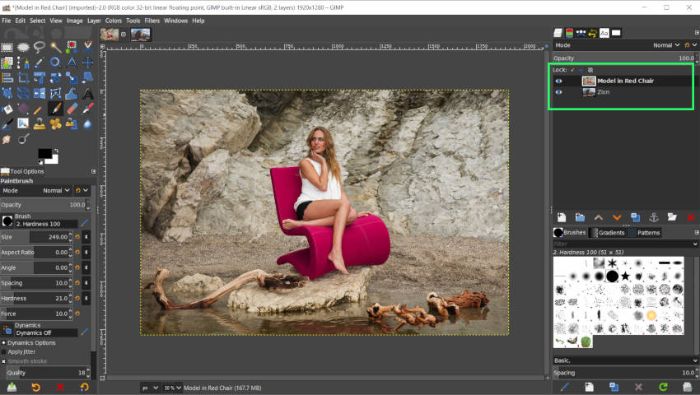Toggle Dynamics Options expander
The height and width of the screenshot is (395, 700).
[x=4, y=343]
